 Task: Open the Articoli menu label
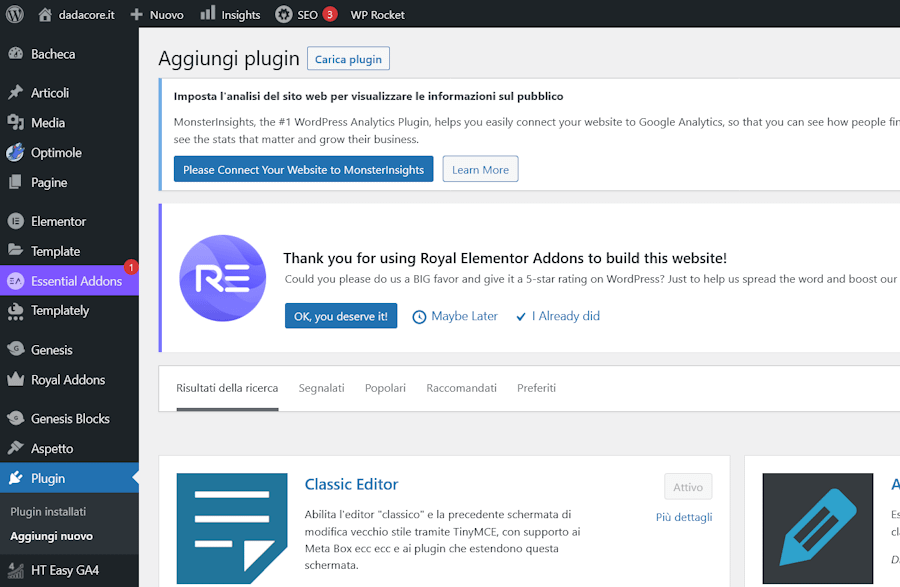coord(50,93)
